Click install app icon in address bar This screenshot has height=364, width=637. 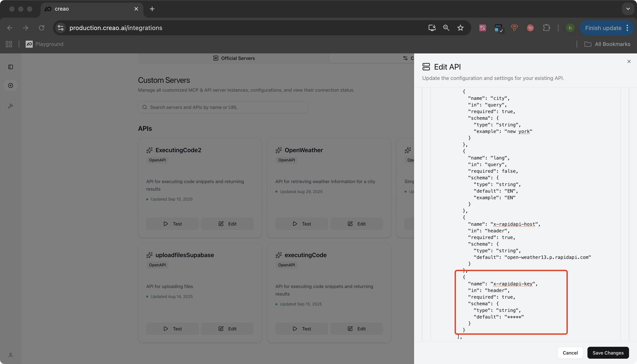(x=432, y=28)
